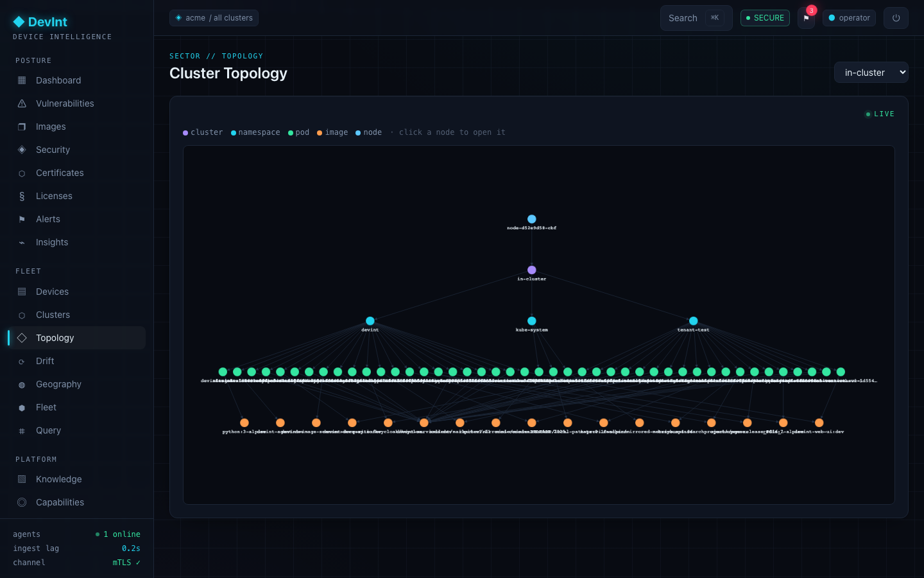The image size is (924, 578).
Task: Click the Certificates hexagon icon
Action: click(x=22, y=173)
